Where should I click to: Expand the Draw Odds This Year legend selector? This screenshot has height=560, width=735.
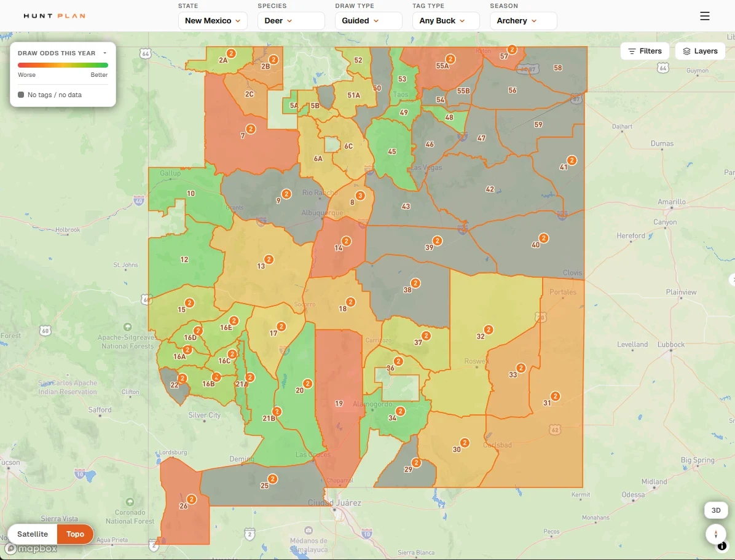[x=105, y=53]
